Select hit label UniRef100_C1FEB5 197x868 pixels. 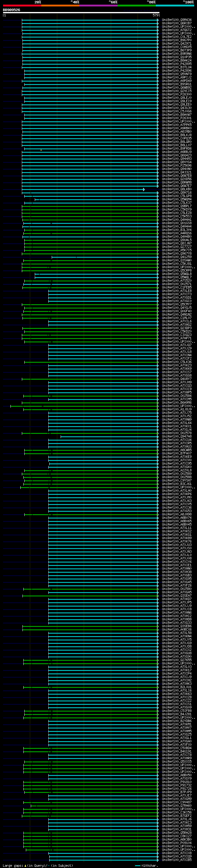(x=177, y=287)
